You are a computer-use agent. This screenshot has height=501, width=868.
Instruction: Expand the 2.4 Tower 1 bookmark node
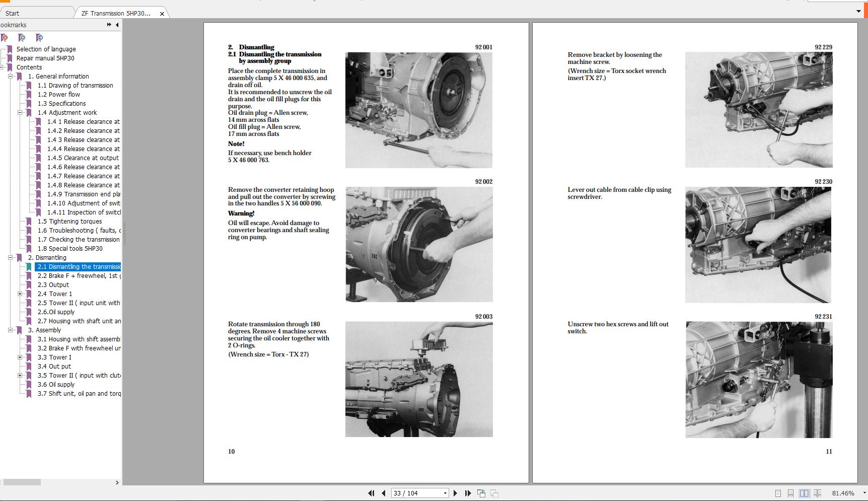19,294
